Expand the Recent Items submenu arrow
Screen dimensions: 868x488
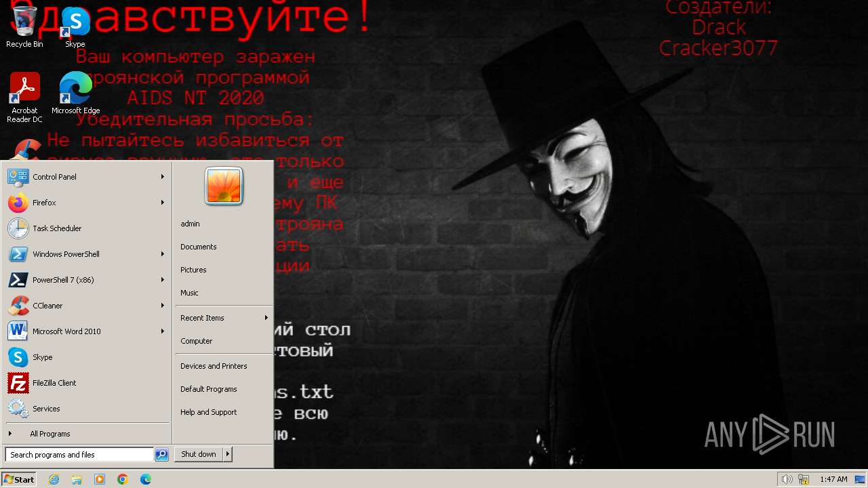coord(266,318)
